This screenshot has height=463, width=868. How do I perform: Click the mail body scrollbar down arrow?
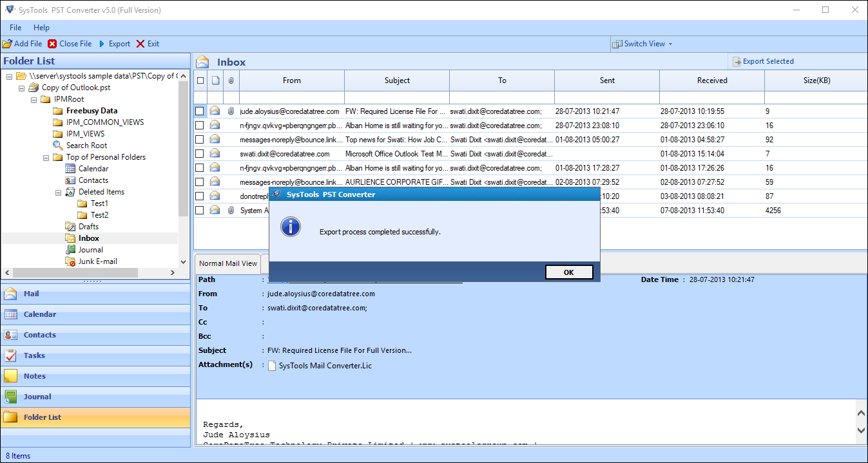862,430
